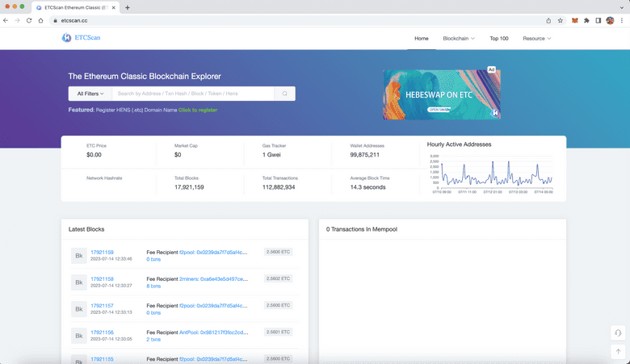Viewport: 630px width, 364px height.
Task: Open the browser Extensions puzzle icon
Action: (586, 20)
